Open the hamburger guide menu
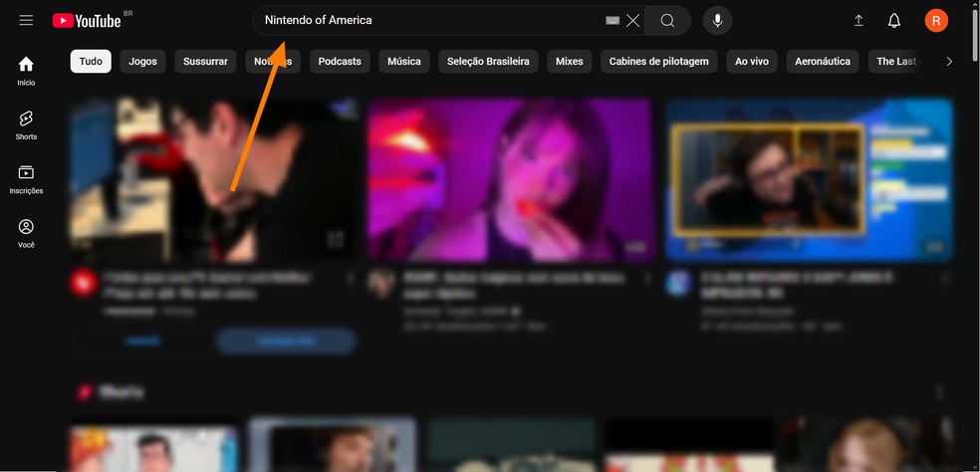The width and height of the screenshot is (980, 472). tap(26, 20)
